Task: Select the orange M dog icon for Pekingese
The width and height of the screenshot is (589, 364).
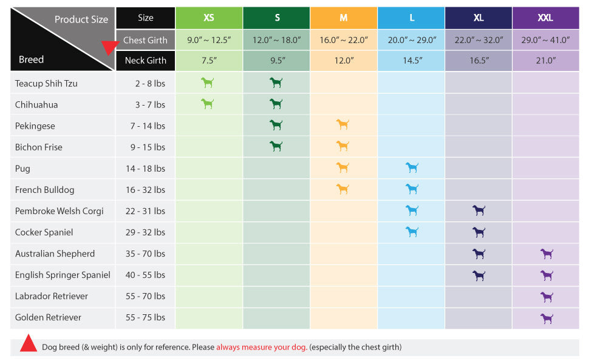Action: [x=343, y=125]
